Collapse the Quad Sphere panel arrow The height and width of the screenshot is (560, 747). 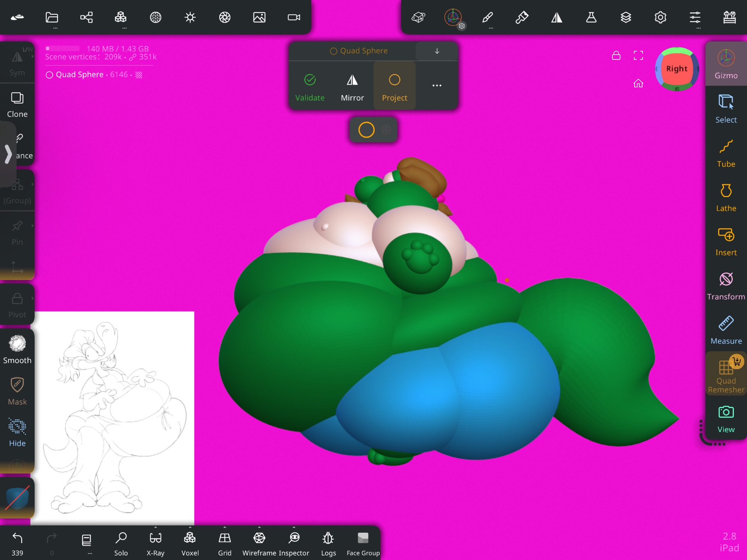[x=437, y=51]
